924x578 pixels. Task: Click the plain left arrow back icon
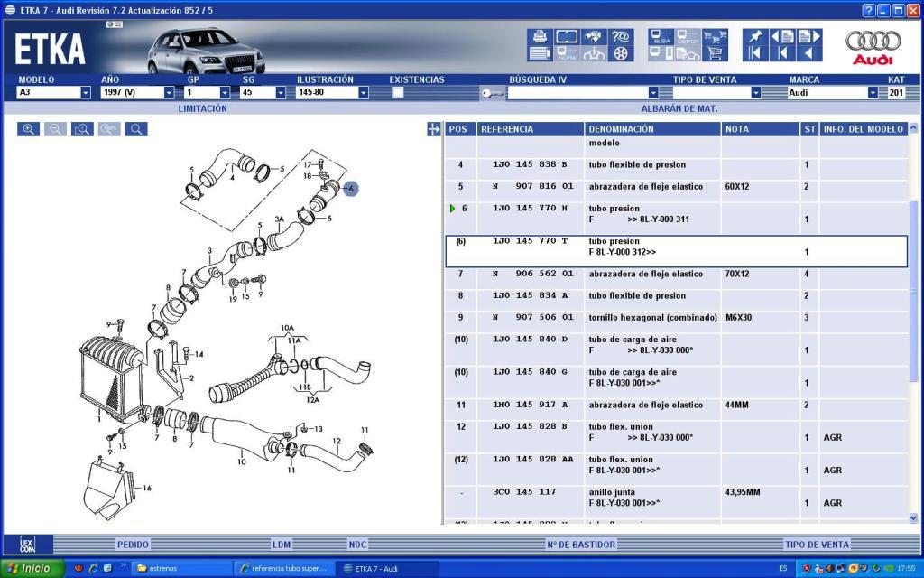point(809,53)
